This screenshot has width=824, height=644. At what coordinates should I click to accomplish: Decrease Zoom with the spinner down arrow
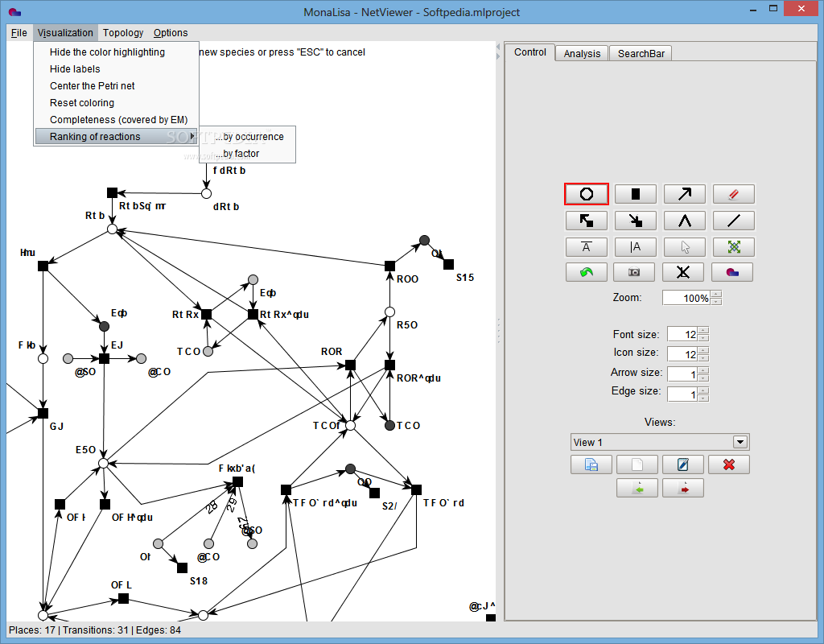[x=717, y=301]
